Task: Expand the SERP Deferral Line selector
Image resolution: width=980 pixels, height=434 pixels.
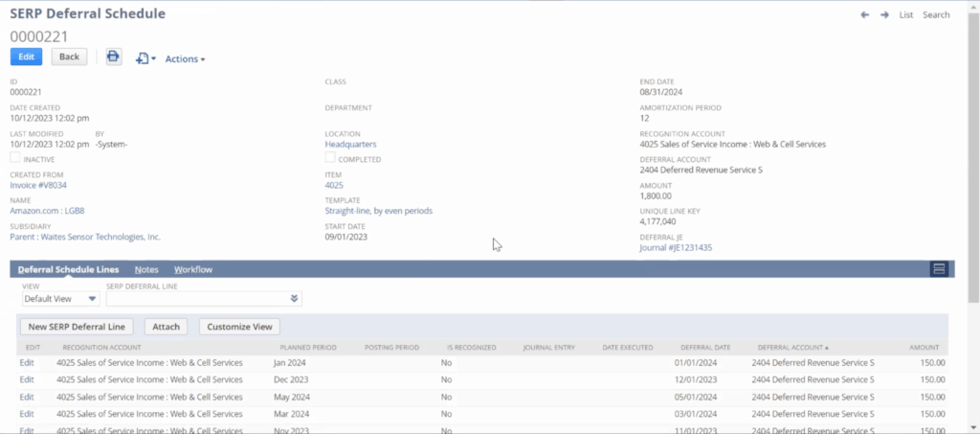Action: point(203,299)
